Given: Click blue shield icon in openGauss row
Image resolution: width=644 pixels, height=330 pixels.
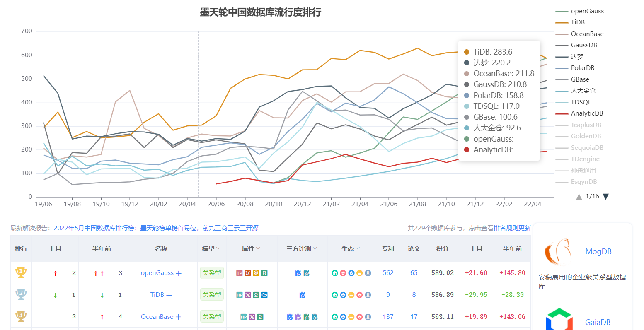Looking at the screenshot, I should click(351, 273).
